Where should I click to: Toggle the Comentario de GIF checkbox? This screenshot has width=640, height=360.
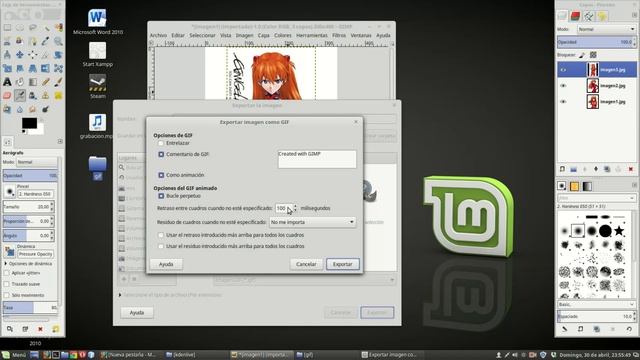click(x=161, y=154)
